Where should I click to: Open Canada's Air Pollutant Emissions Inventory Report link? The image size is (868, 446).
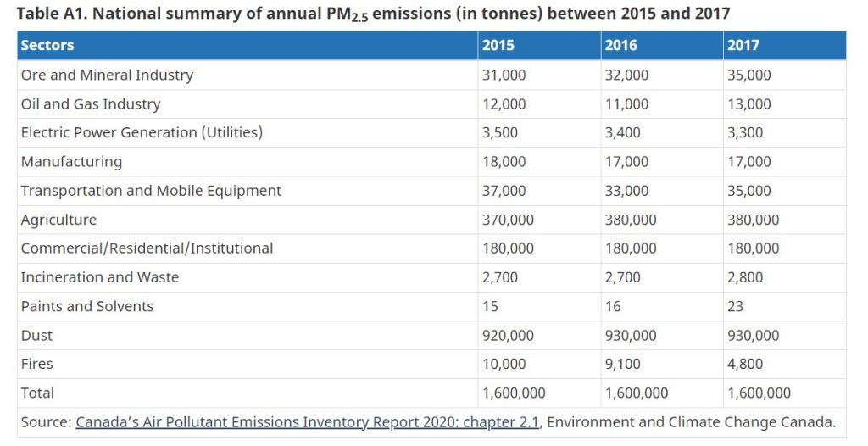[x=307, y=422]
